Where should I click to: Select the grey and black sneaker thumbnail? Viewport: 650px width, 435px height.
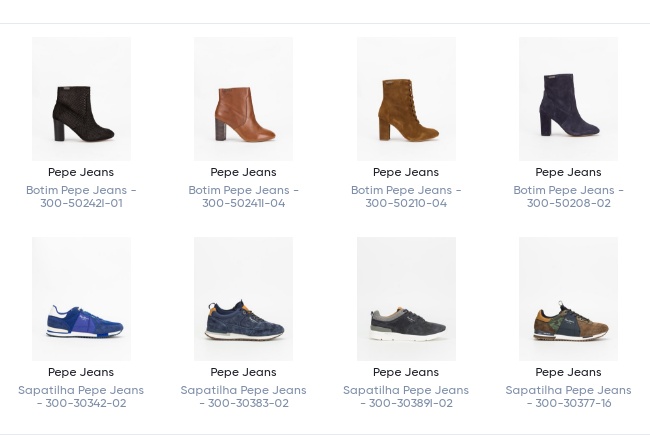tap(406, 300)
